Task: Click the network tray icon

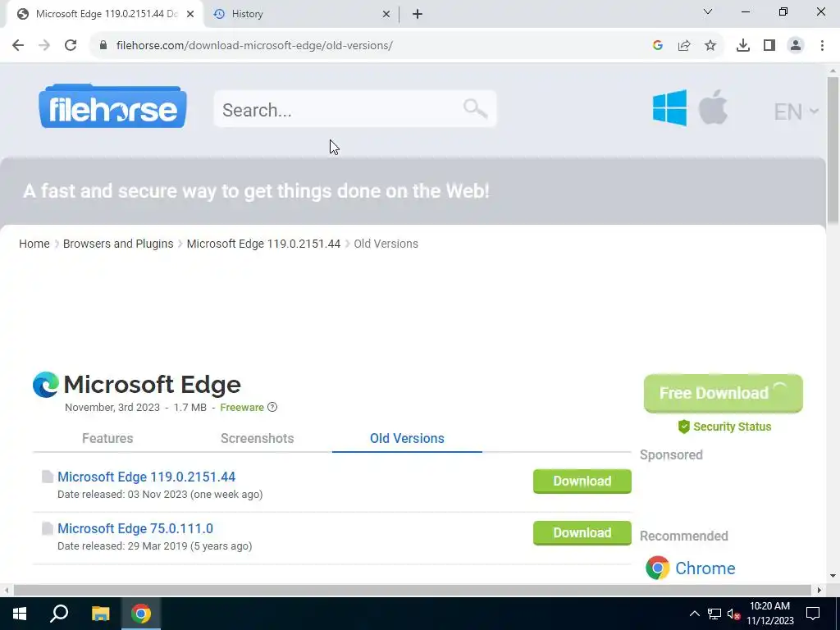Action: tap(714, 614)
